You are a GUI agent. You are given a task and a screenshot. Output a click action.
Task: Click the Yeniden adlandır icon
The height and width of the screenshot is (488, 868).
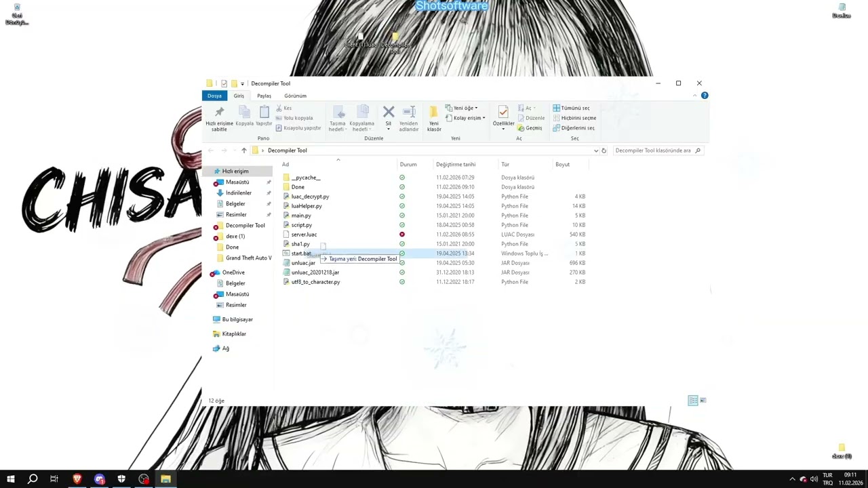pos(409,111)
